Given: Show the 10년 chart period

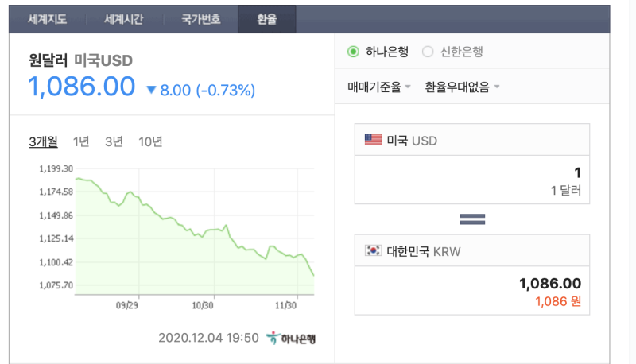Looking at the screenshot, I should 150,141.
